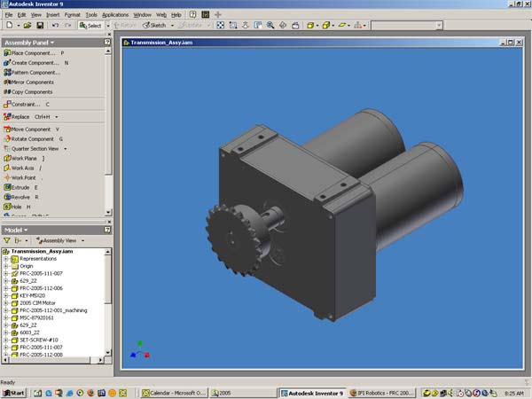Click the Zoom magnifier icon
Viewport: 532px width, 399px height.
click(x=270, y=25)
